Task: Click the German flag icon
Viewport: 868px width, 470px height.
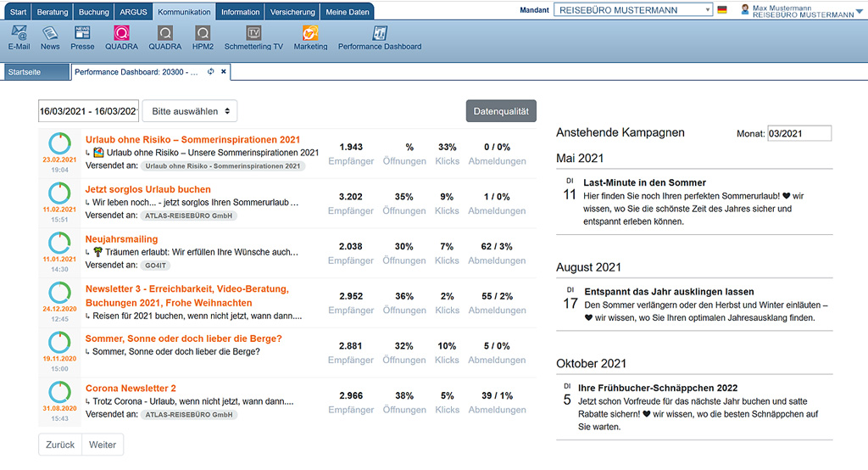Action: (x=722, y=10)
